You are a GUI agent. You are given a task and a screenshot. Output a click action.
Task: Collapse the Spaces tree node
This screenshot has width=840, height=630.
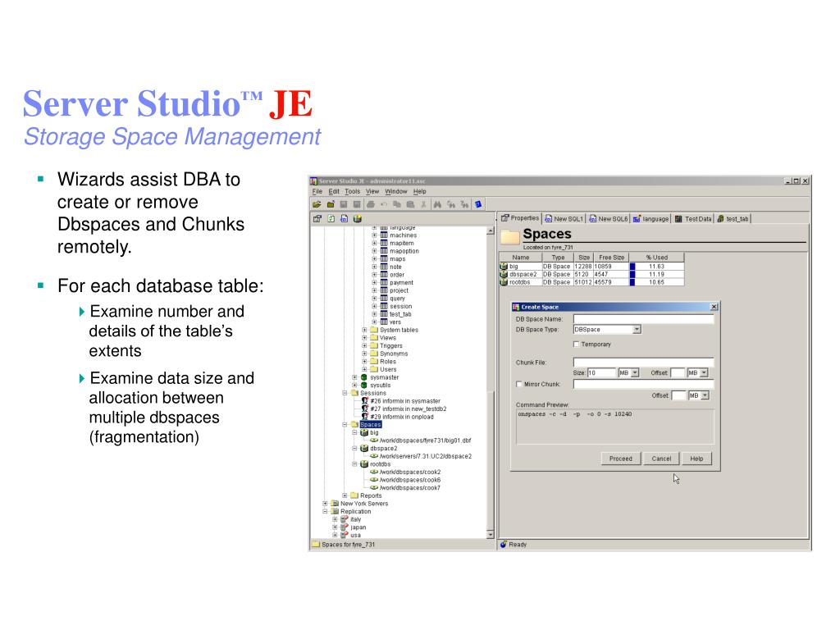345,425
